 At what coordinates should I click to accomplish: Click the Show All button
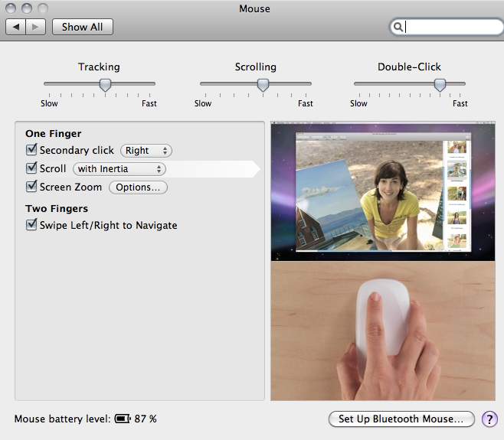pyautogui.click(x=82, y=27)
